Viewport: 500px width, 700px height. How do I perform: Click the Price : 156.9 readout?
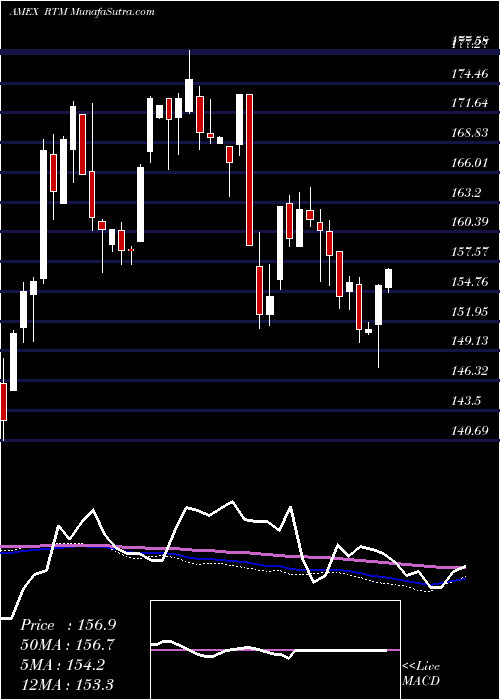coord(68,625)
